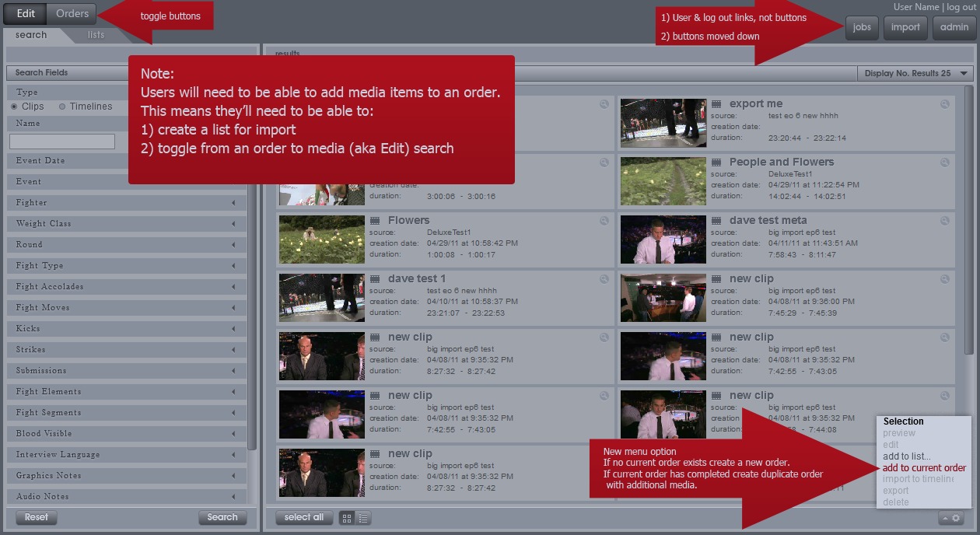
Task: Switch to grid view of results
Action: [x=347, y=518]
